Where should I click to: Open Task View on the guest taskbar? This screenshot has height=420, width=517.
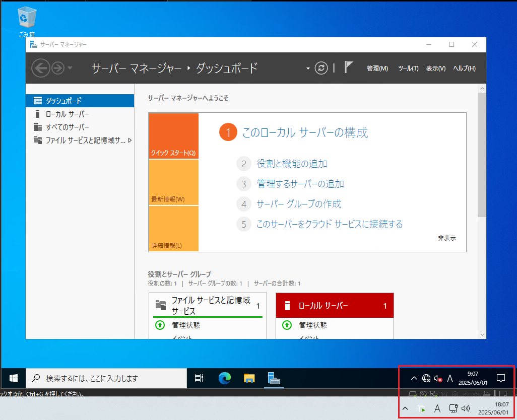coord(199,378)
